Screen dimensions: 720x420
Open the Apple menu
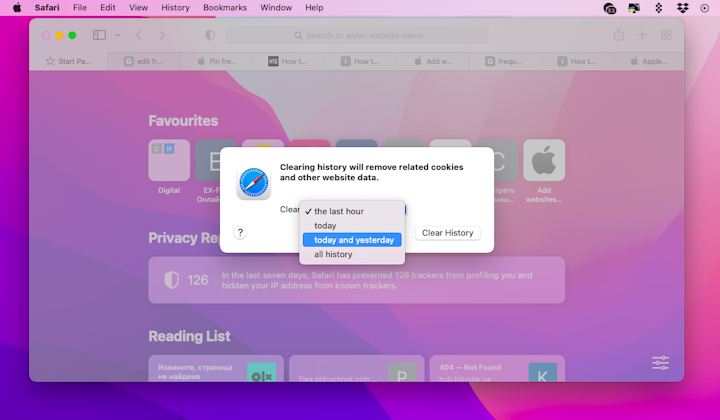coord(17,8)
